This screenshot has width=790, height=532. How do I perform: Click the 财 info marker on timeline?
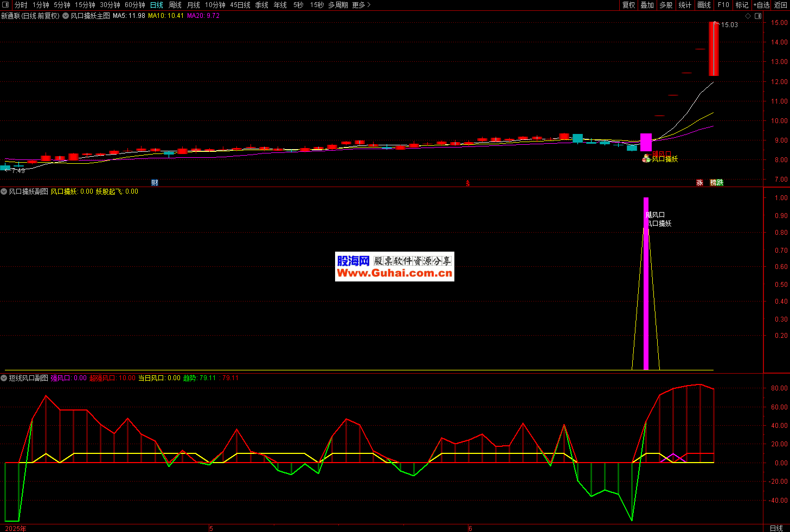tap(155, 183)
